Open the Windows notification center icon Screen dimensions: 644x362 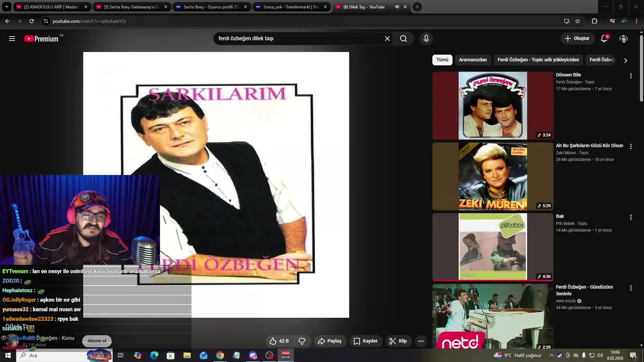(633, 355)
